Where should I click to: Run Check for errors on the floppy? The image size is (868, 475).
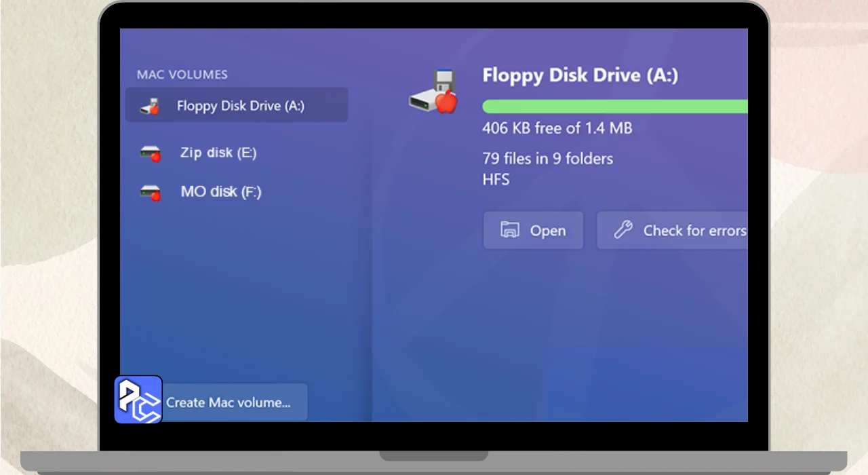coord(678,231)
